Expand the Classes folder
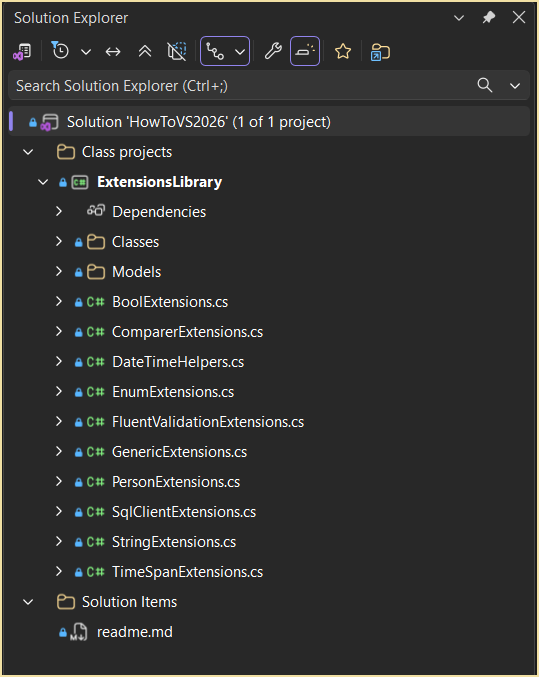Viewport: 539px width, 677px height. pyautogui.click(x=59, y=241)
